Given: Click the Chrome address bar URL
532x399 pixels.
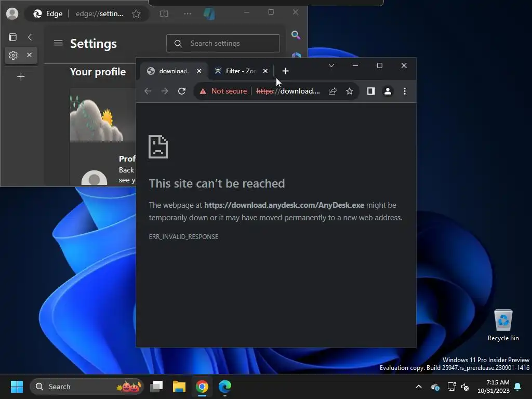Looking at the screenshot, I should pyautogui.click(x=288, y=91).
